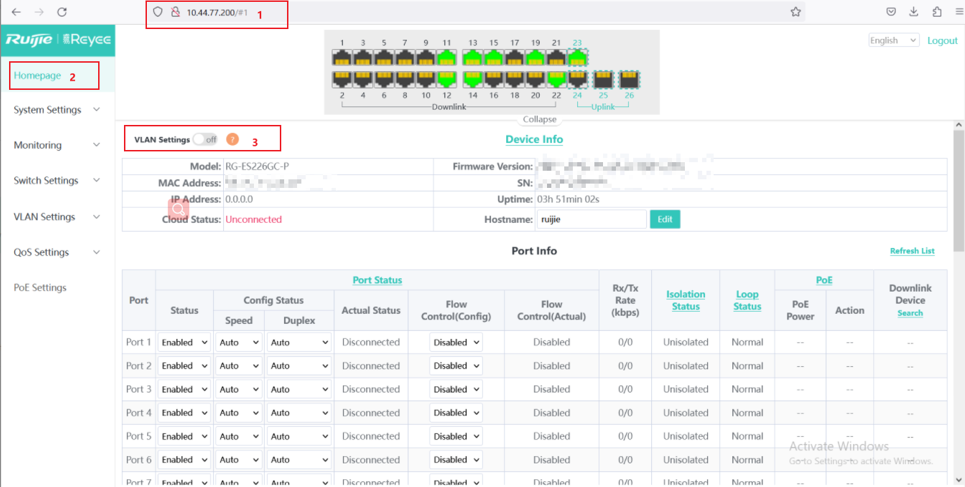The image size is (965, 487).
Task: Open the Port 3 Speed dropdown
Action: point(239,389)
